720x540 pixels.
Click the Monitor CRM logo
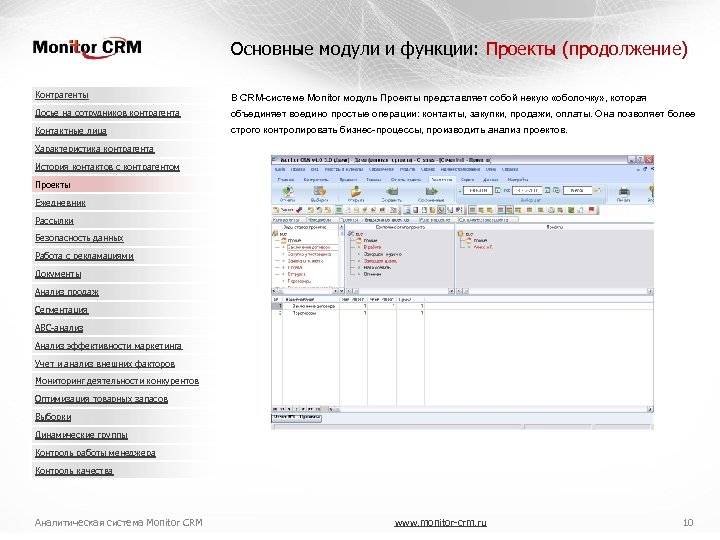[x=87, y=48]
